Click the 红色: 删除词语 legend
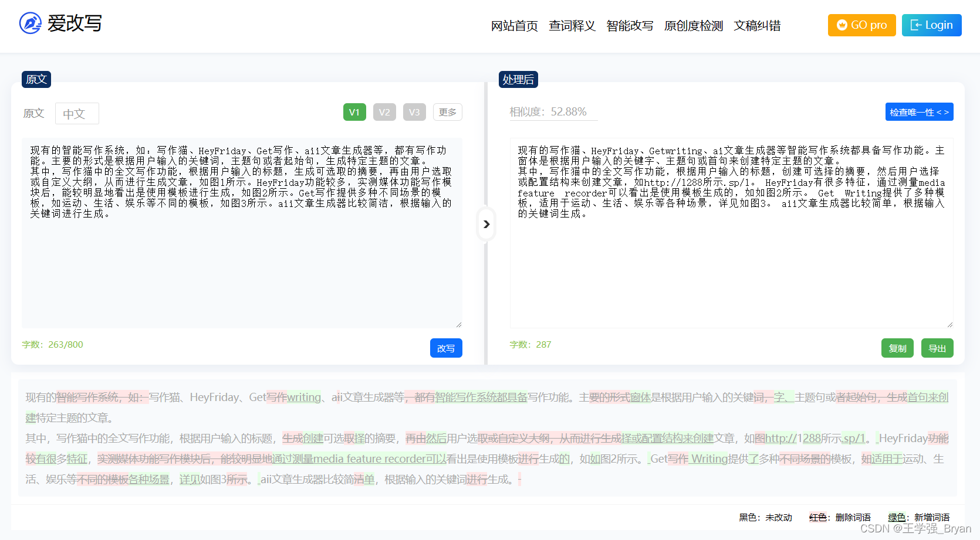The image size is (980, 540). click(840, 518)
